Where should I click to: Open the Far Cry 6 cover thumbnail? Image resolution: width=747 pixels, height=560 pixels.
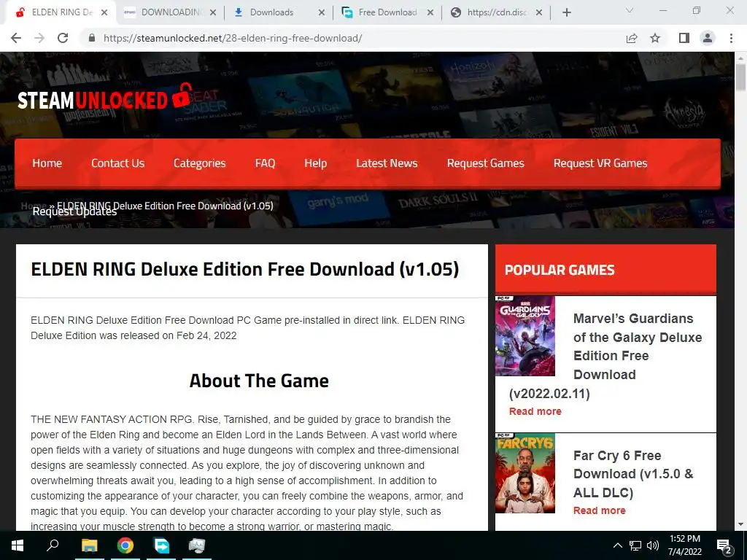click(x=525, y=472)
